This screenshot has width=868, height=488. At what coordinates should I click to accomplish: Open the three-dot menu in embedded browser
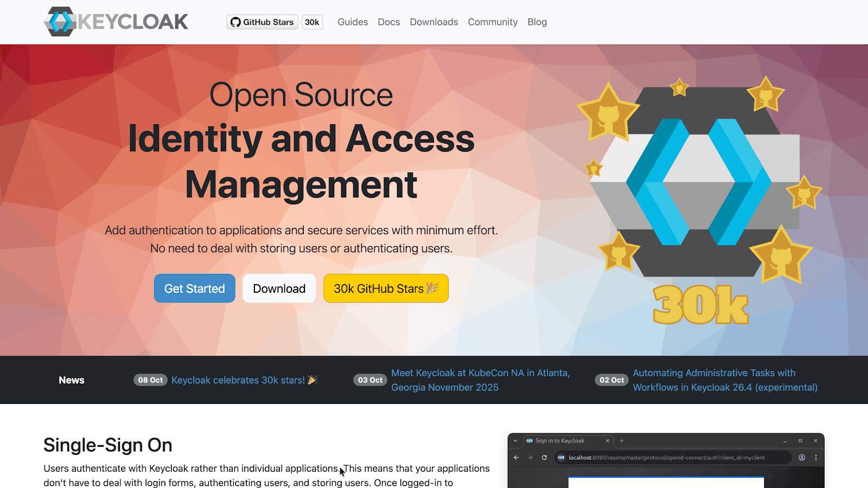click(816, 458)
